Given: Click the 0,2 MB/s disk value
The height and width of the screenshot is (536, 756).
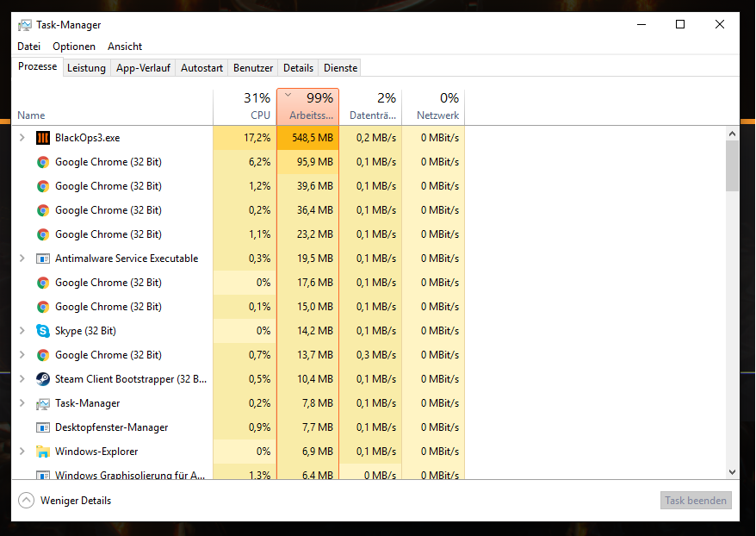Looking at the screenshot, I should tap(376, 138).
